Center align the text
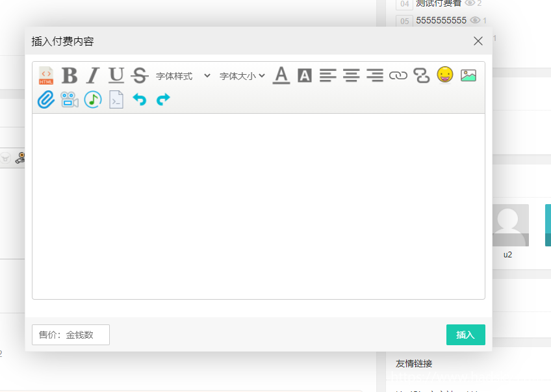Viewport: 551px width, 392px height. [x=352, y=76]
